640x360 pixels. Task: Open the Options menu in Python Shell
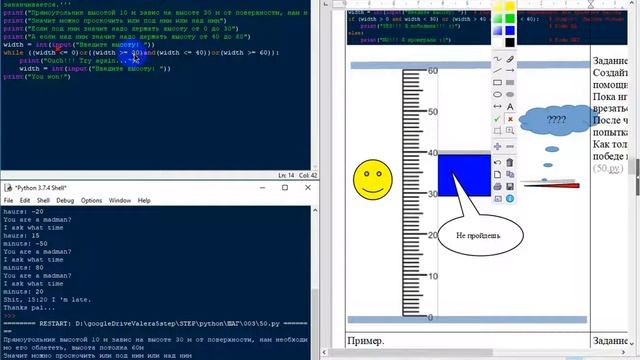pos(91,200)
